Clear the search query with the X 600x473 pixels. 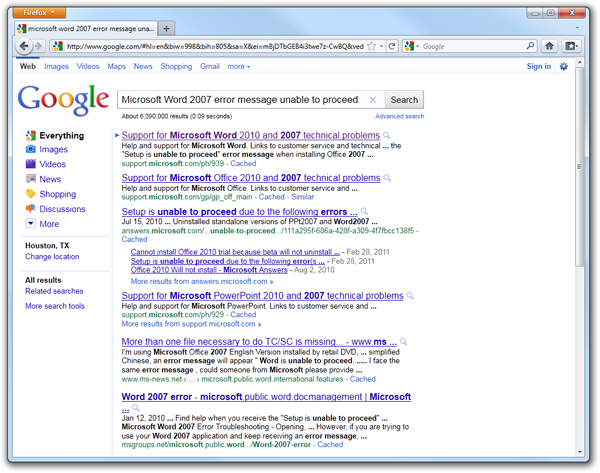coord(372,99)
